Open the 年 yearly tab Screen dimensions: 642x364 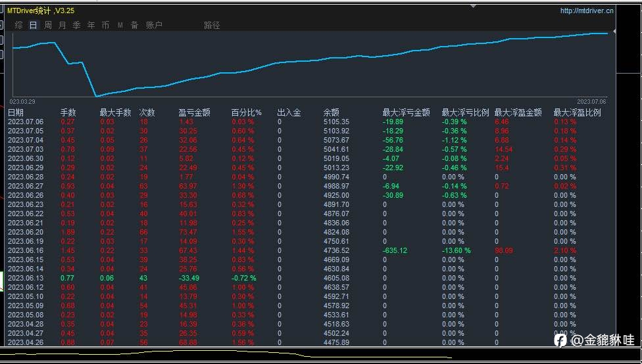[91, 26]
